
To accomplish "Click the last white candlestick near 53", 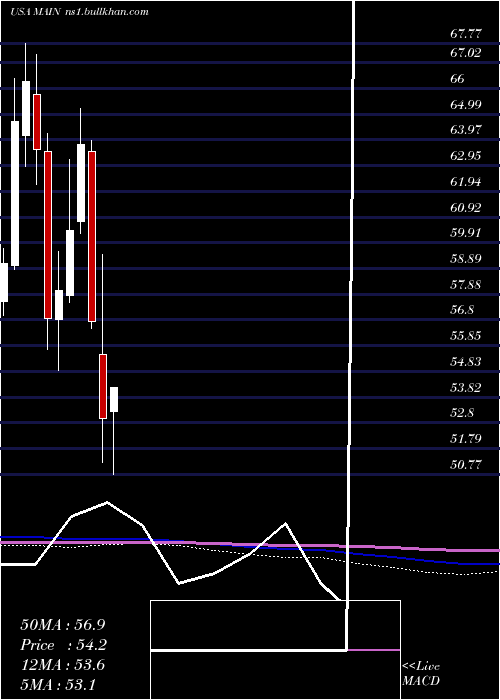I will 114,399.
